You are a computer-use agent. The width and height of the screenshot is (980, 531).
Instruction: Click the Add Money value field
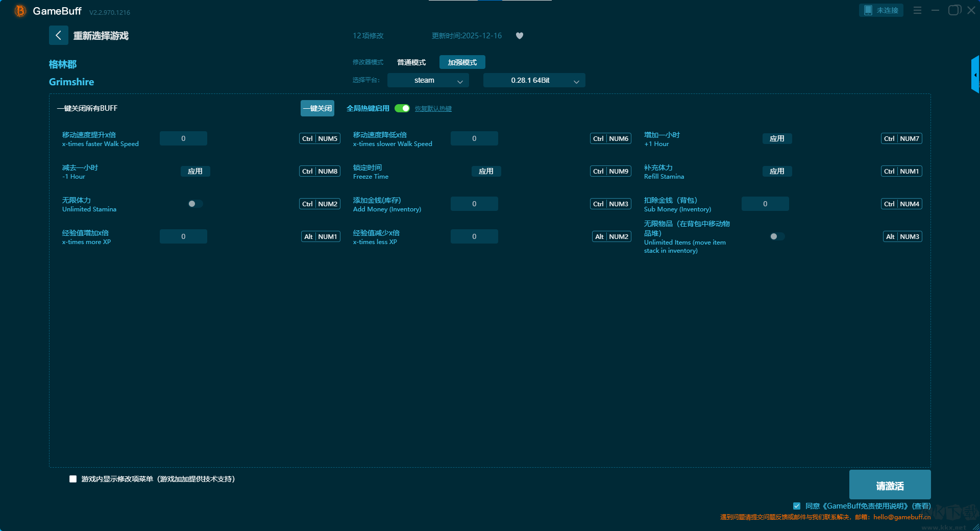[474, 204]
